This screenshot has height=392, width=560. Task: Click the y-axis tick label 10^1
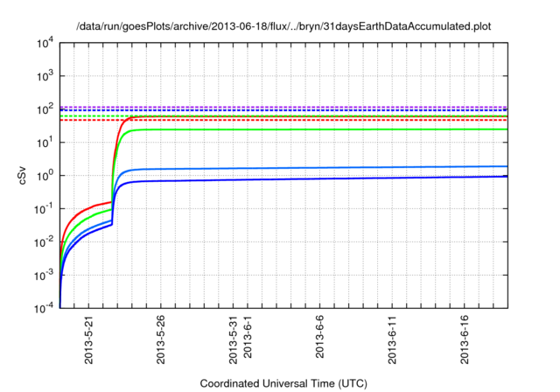(x=45, y=143)
